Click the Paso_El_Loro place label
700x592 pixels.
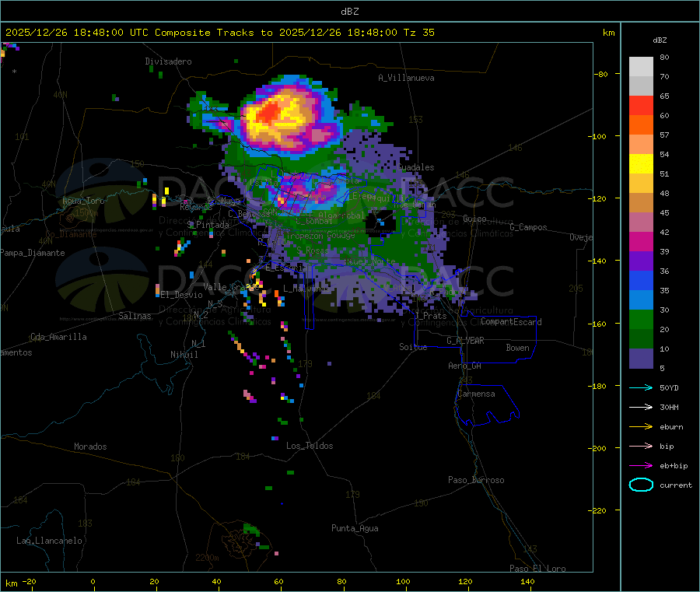pos(538,569)
